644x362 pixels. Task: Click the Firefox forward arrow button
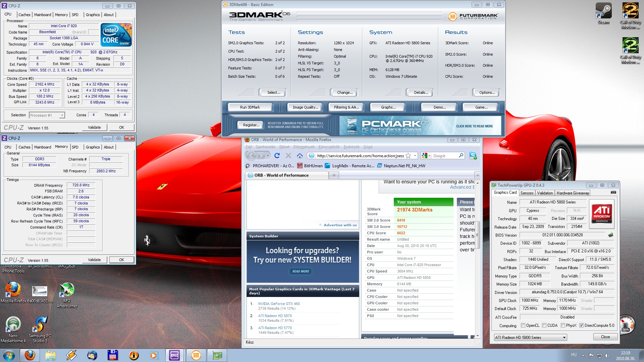tap(261, 156)
